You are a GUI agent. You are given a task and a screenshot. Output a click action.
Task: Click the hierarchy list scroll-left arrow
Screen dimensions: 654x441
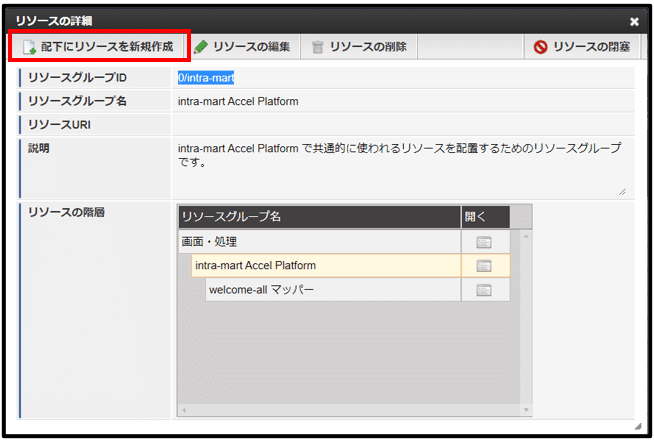coord(184,410)
